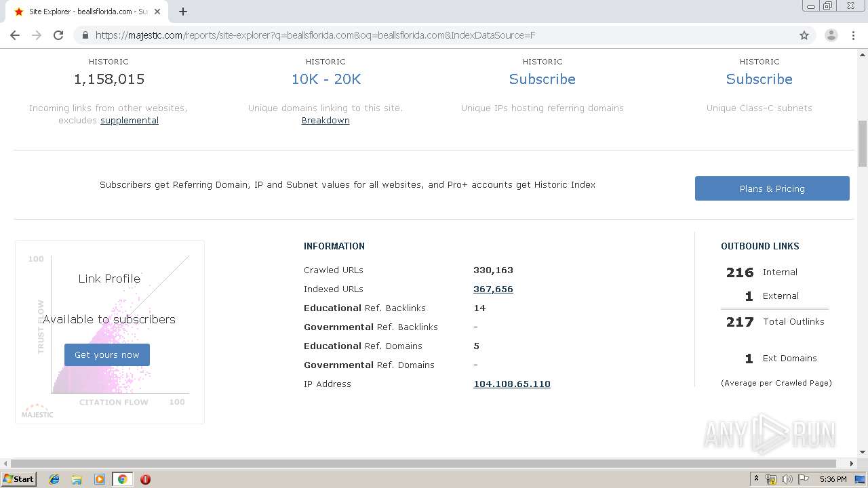Click the horizontal scroll right arrow
This screenshot has width=868, height=488.
point(852,464)
